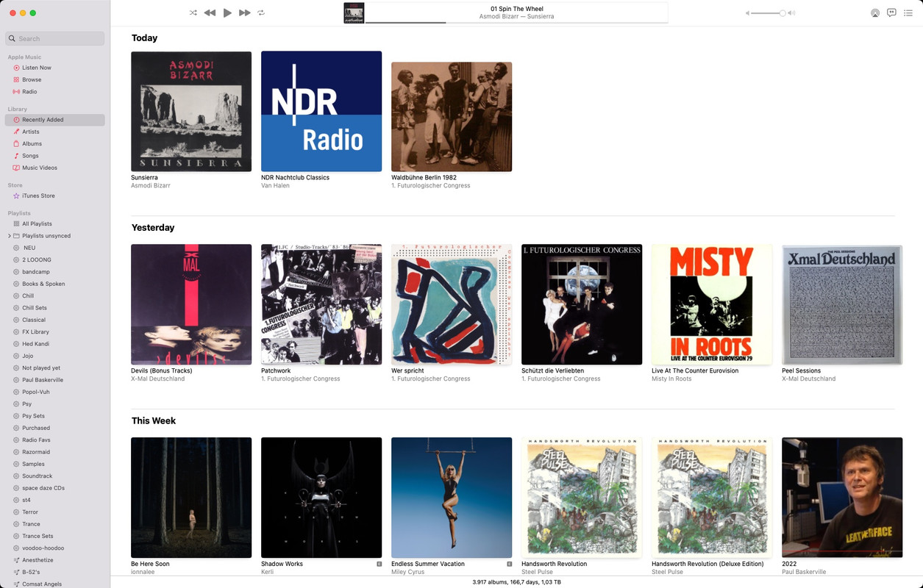
Task: Open Up Next queue list
Action: [x=908, y=12]
